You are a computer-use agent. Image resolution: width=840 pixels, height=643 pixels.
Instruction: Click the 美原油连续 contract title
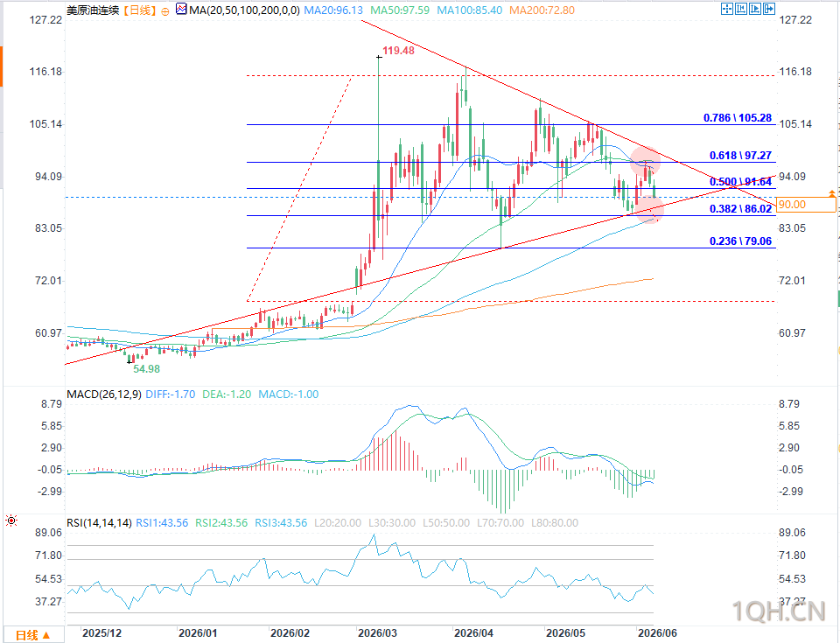tap(94, 10)
